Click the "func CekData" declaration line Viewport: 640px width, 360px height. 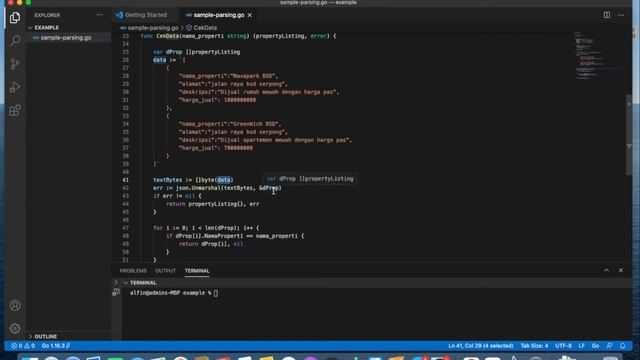pyautogui.click(x=238, y=36)
